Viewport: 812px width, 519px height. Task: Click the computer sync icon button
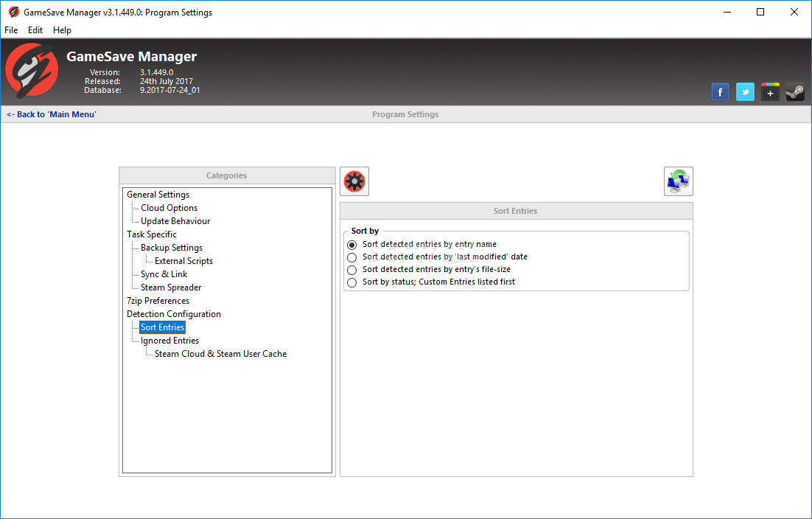(x=679, y=181)
